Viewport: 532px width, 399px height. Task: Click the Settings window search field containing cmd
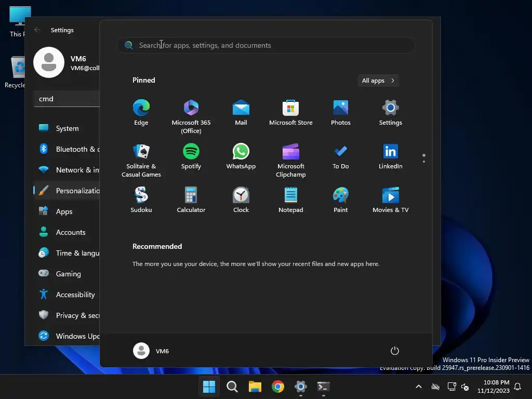tap(67, 99)
